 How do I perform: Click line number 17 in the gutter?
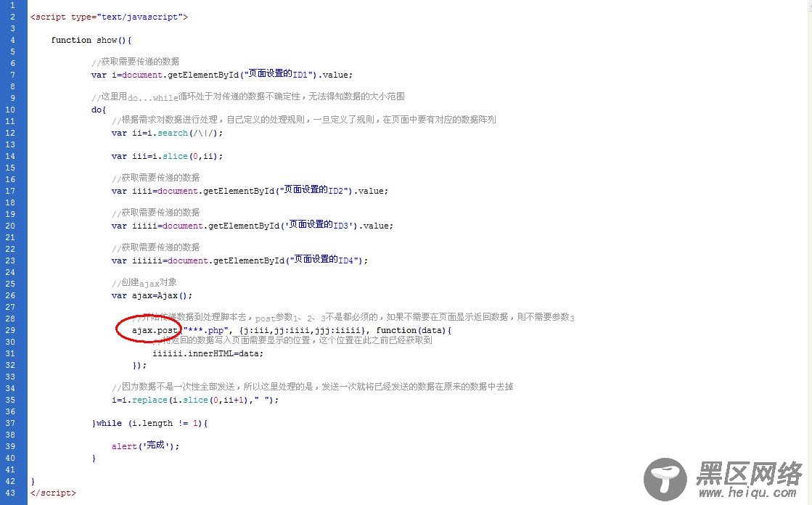click(x=10, y=191)
